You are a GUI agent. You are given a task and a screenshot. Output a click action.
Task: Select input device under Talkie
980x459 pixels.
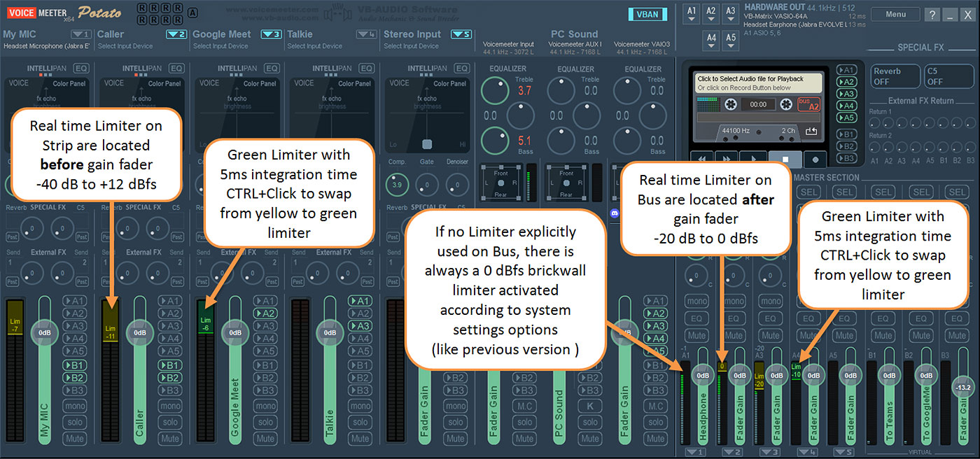tap(315, 46)
